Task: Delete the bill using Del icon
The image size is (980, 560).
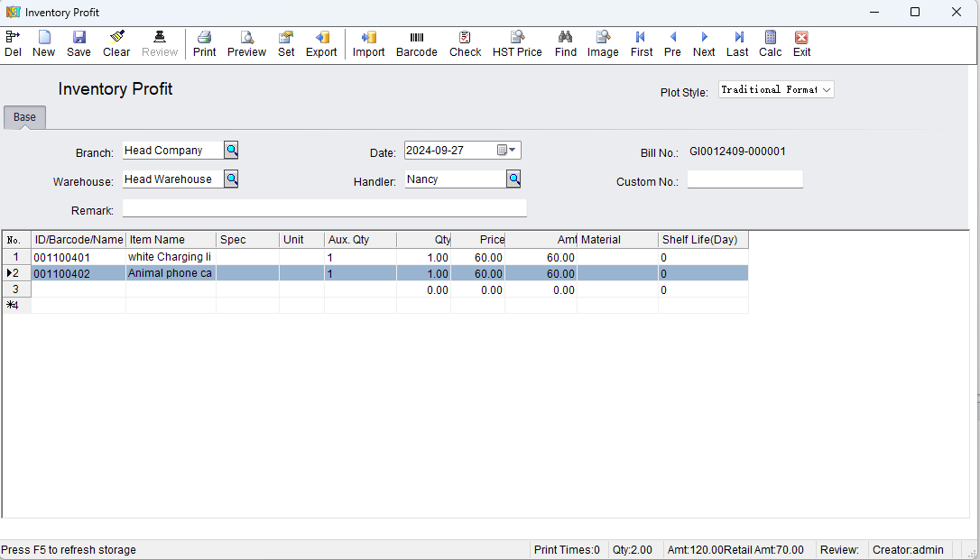Action: pos(13,43)
